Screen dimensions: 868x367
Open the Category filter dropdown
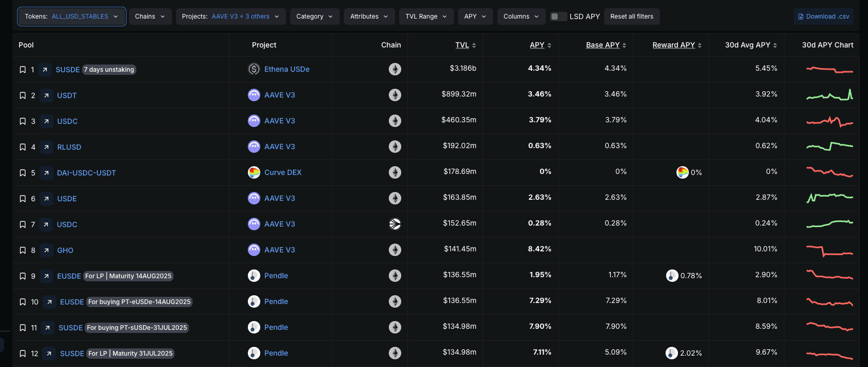point(315,17)
